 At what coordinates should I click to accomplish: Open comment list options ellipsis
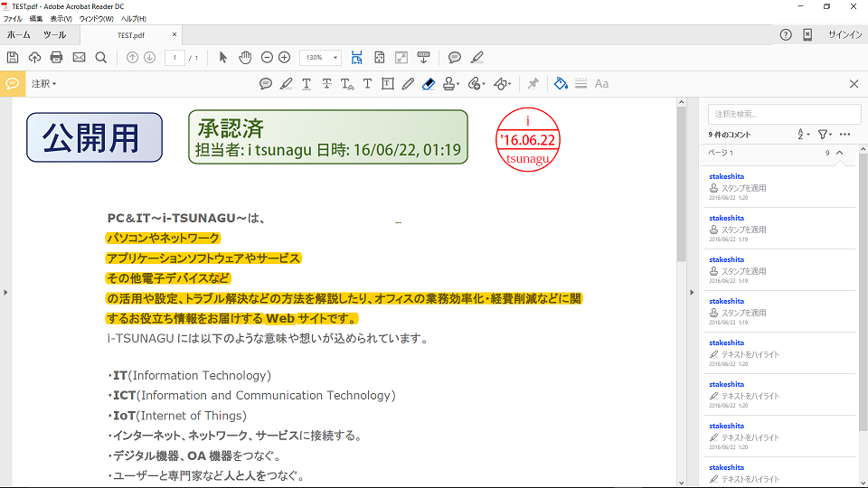(x=844, y=135)
